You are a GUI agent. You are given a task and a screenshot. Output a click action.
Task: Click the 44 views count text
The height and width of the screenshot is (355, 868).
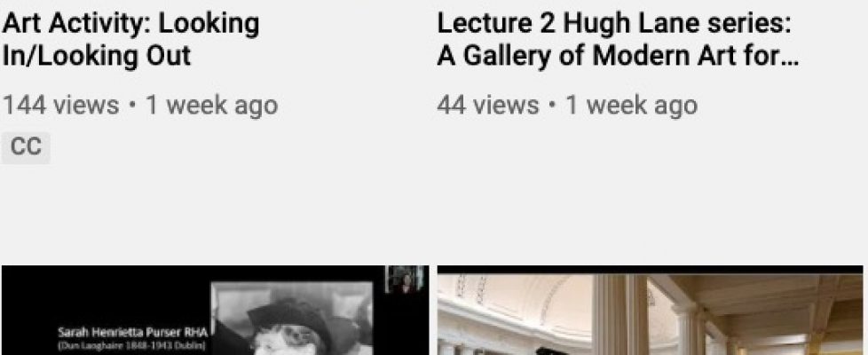pyautogui.click(x=488, y=106)
